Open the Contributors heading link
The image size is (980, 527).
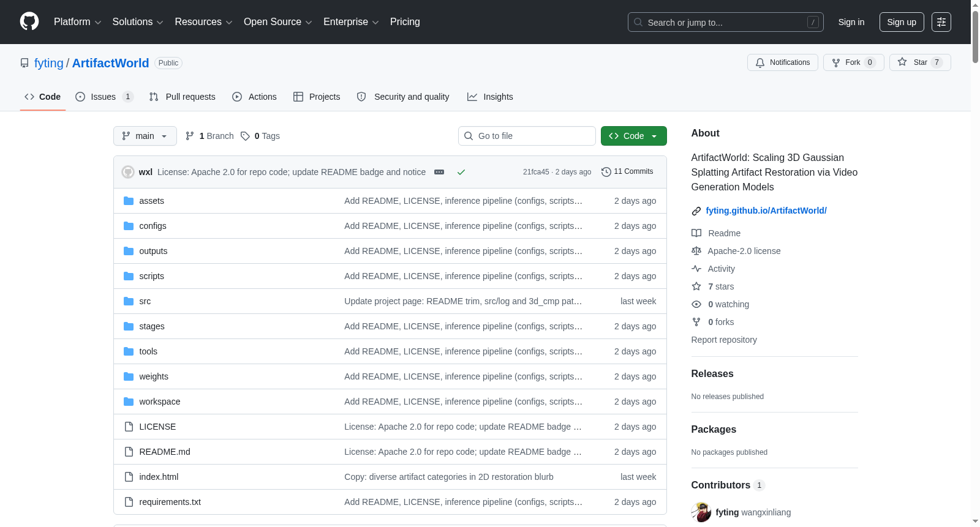coord(728,485)
